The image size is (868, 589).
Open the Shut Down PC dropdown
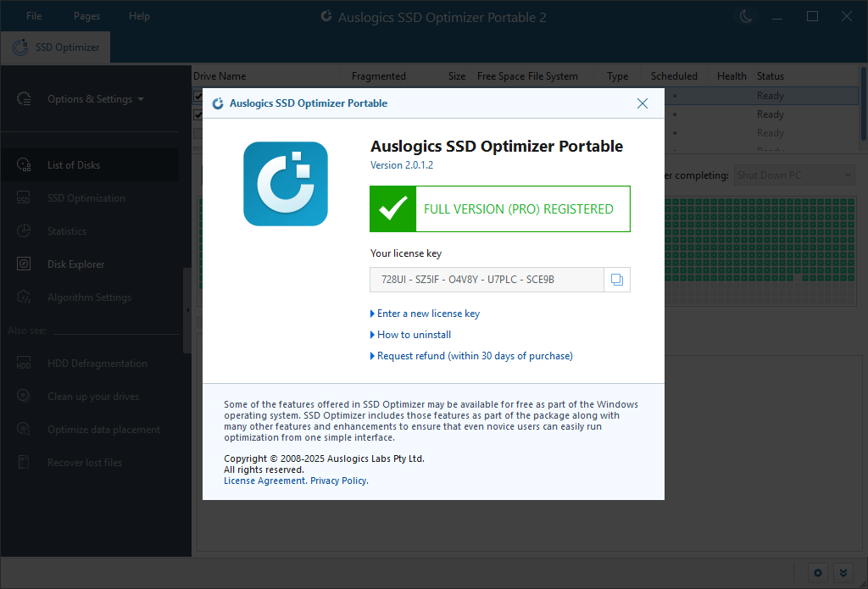coord(794,175)
